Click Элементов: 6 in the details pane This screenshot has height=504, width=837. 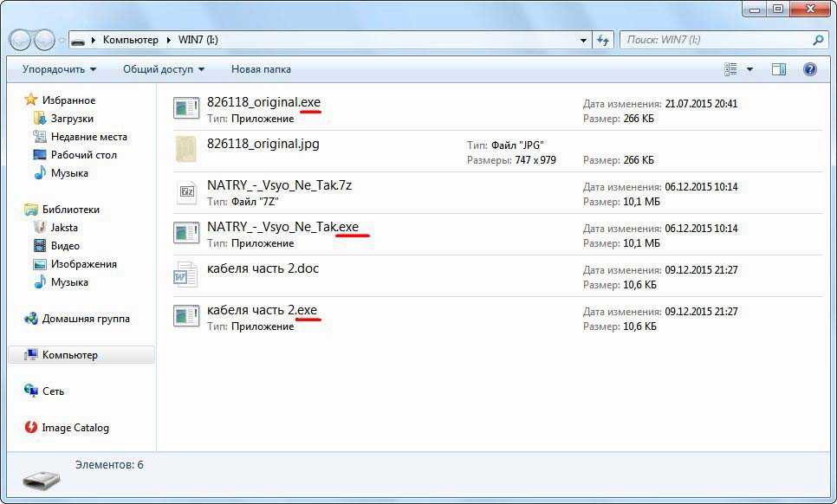tap(109, 465)
